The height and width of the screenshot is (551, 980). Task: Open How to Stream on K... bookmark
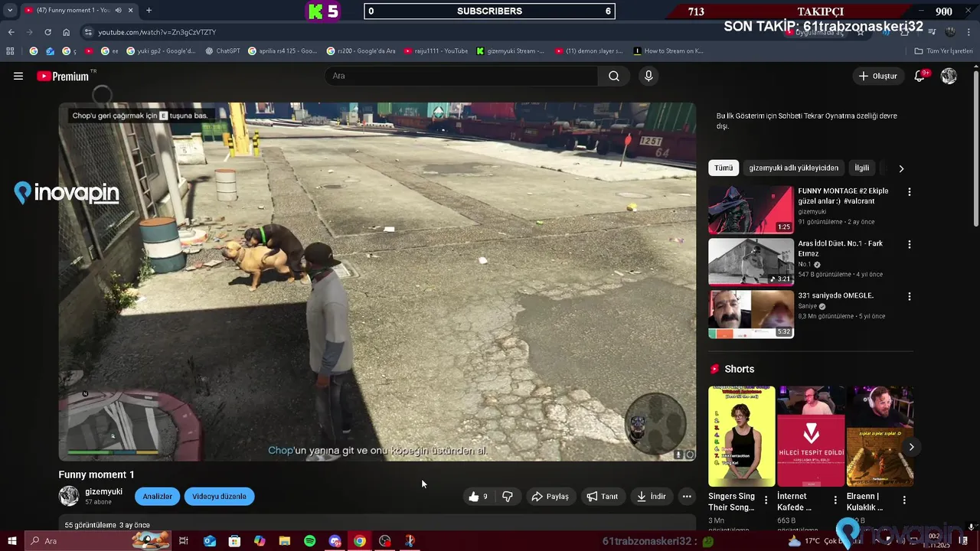click(668, 51)
